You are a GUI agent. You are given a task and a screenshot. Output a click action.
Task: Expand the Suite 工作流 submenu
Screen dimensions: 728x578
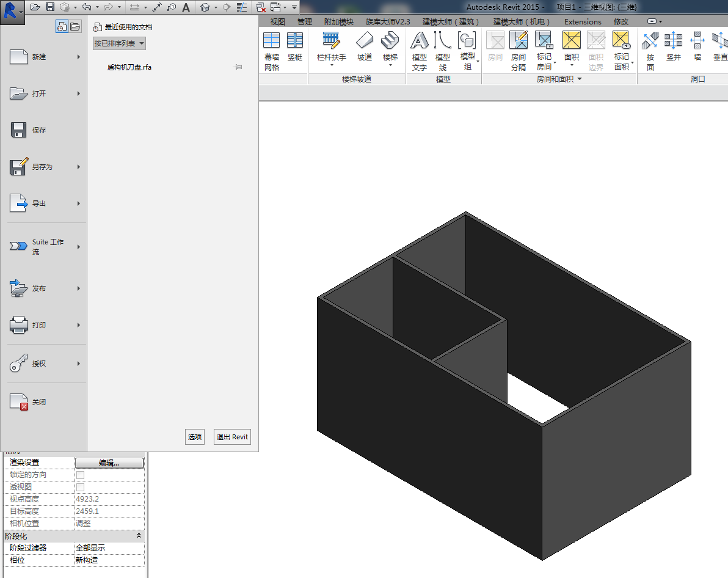pos(78,247)
